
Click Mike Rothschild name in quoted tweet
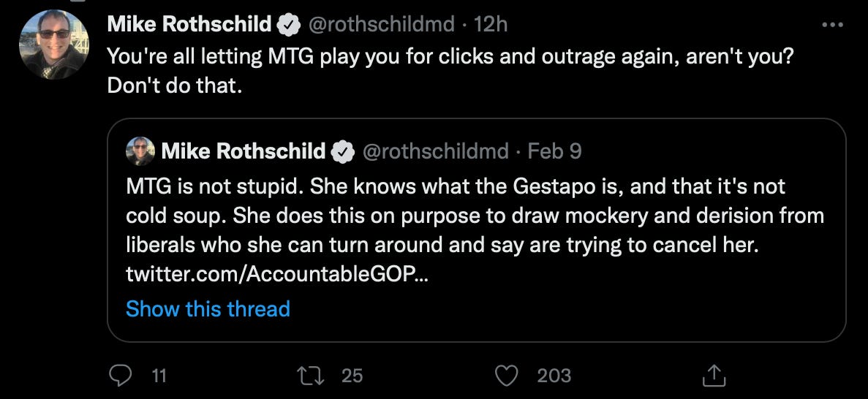(x=244, y=151)
